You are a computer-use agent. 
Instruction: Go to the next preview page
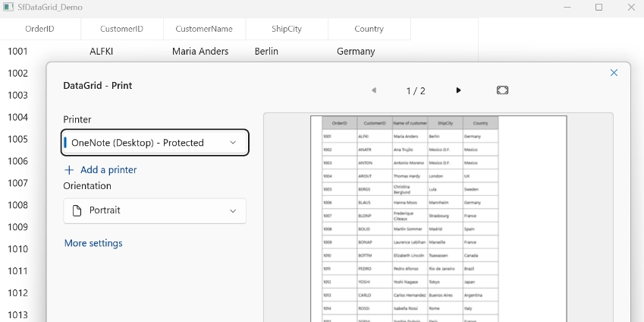458,90
